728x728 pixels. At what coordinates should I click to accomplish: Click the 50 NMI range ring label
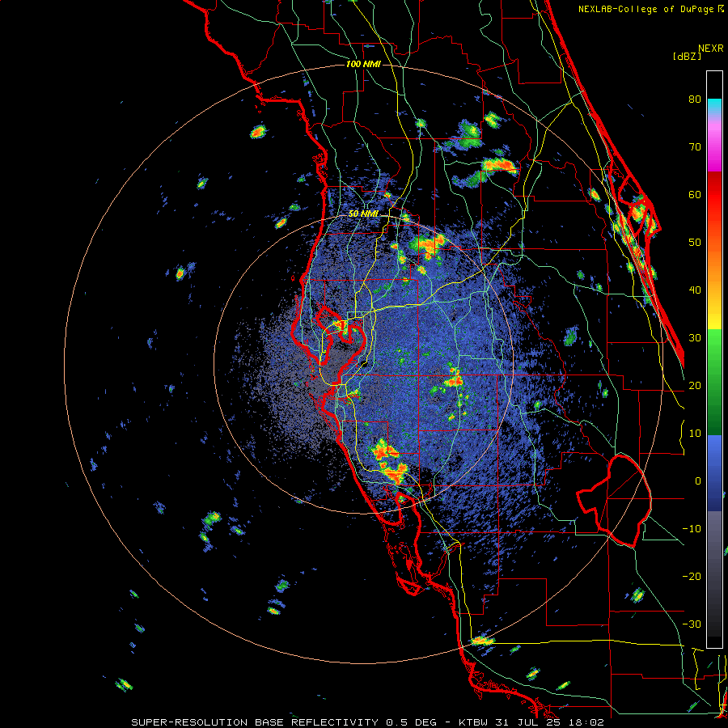coord(363,214)
